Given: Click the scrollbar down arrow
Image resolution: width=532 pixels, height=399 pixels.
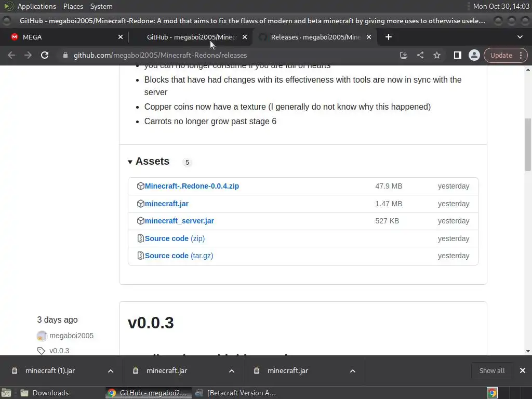Looking at the screenshot, I should [528, 351].
